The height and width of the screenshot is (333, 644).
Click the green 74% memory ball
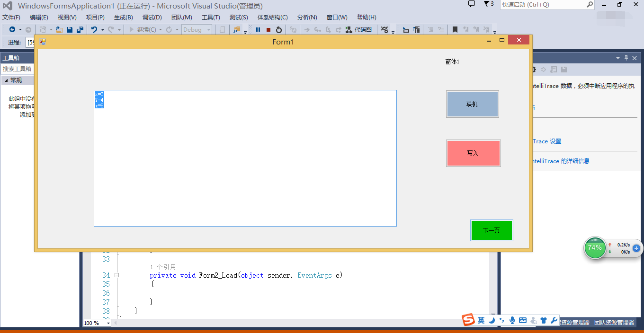(595, 248)
